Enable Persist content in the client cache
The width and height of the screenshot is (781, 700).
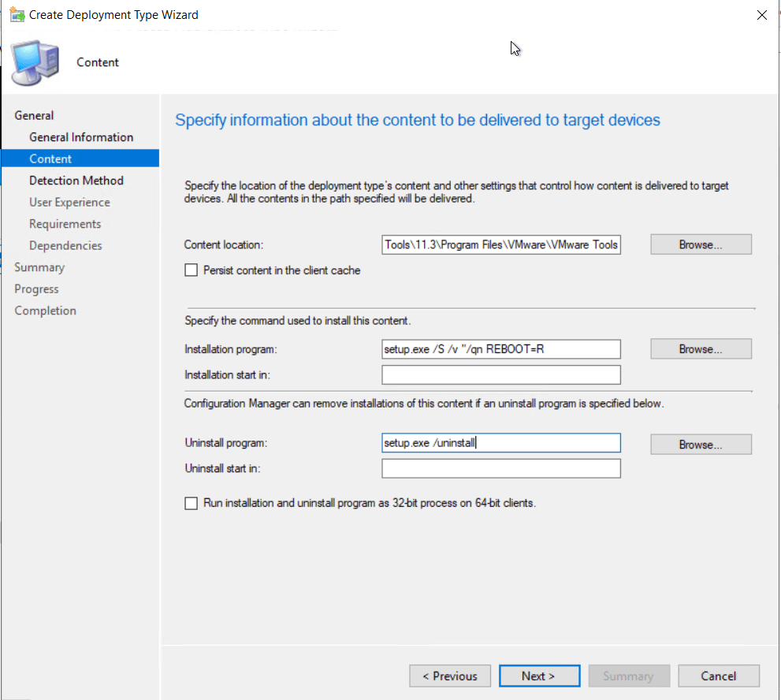coord(191,270)
